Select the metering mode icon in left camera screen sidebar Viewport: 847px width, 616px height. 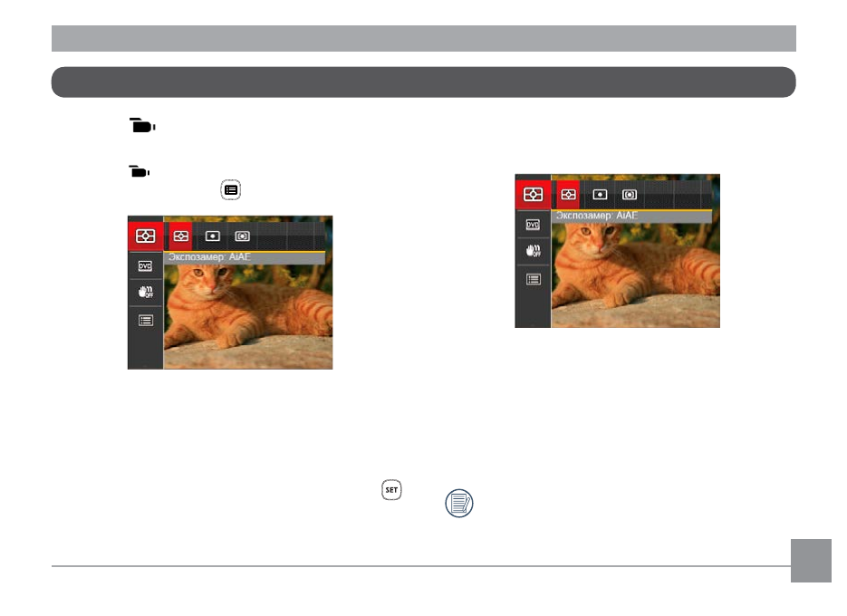(x=145, y=236)
